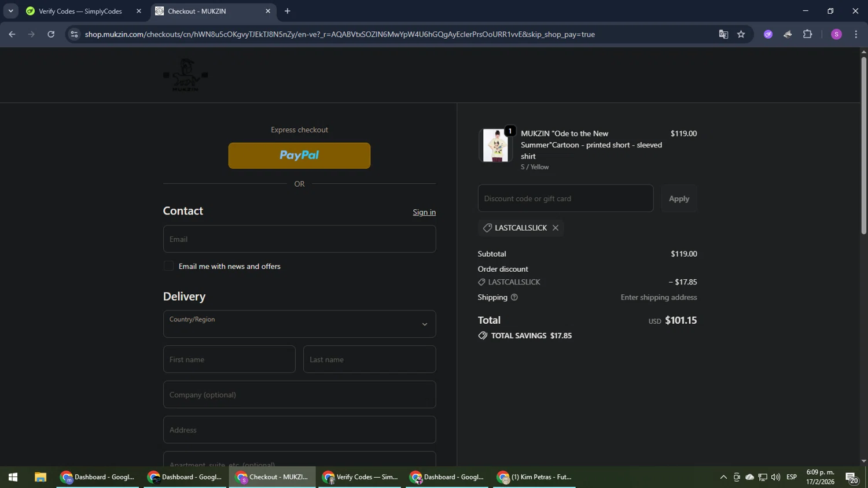Click the address bar URL

coord(340,34)
